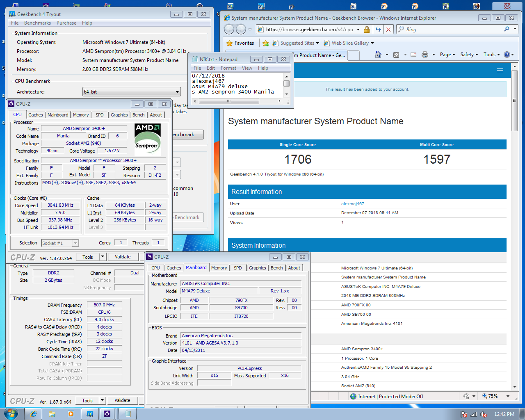Select the IE tab 'm Product Name - Ge...'
The image size is (525, 420).
coord(320,55)
